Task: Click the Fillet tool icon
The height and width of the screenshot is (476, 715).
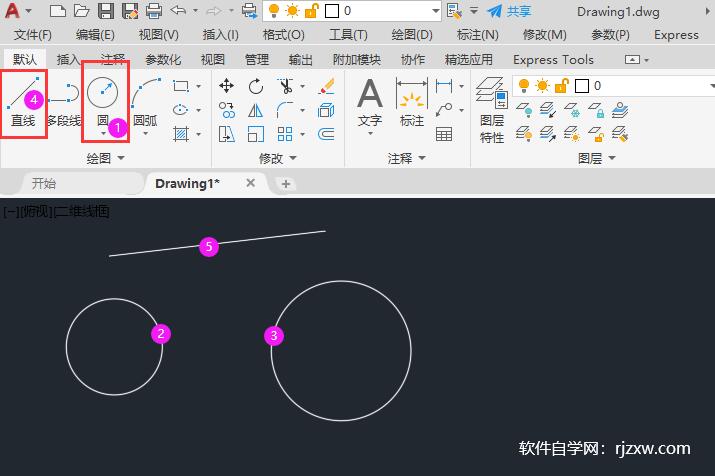Action: 285,110
